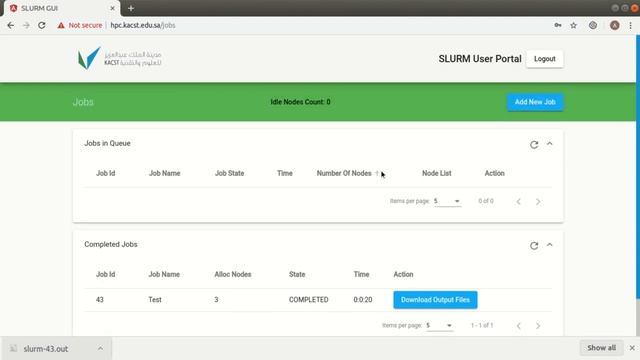This screenshot has height=360, width=640.
Task: Click the Not secure warning icon
Action: click(61, 25)
